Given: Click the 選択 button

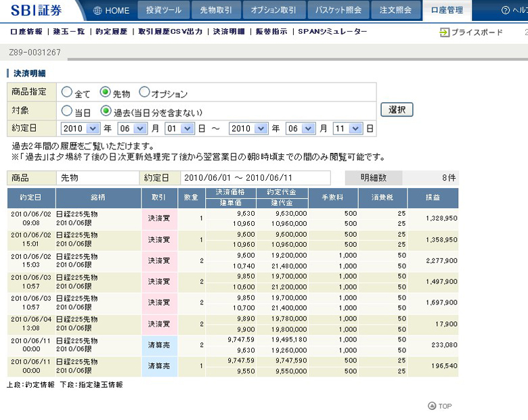Looking at the screenshot, I should coord(397,110).
